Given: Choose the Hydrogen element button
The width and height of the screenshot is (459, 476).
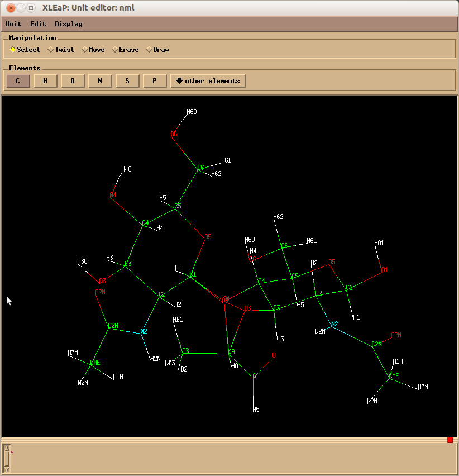Looking at the screenshot, I should (45, 81).
